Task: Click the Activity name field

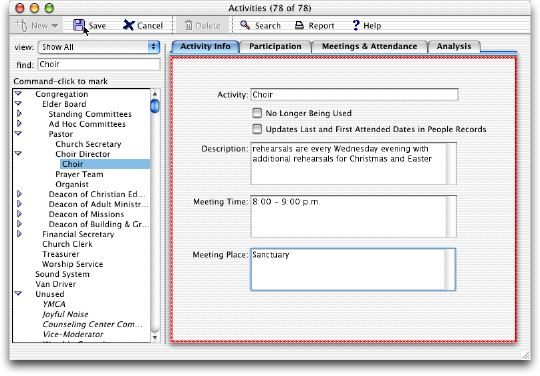Action: [354, 95]
